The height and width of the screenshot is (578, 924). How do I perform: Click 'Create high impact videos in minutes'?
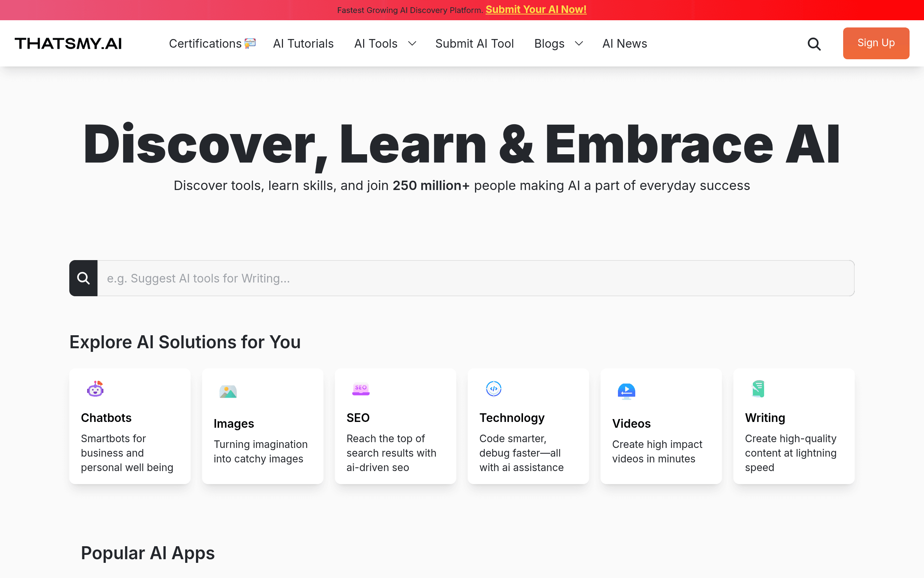(x=657, y=452)
